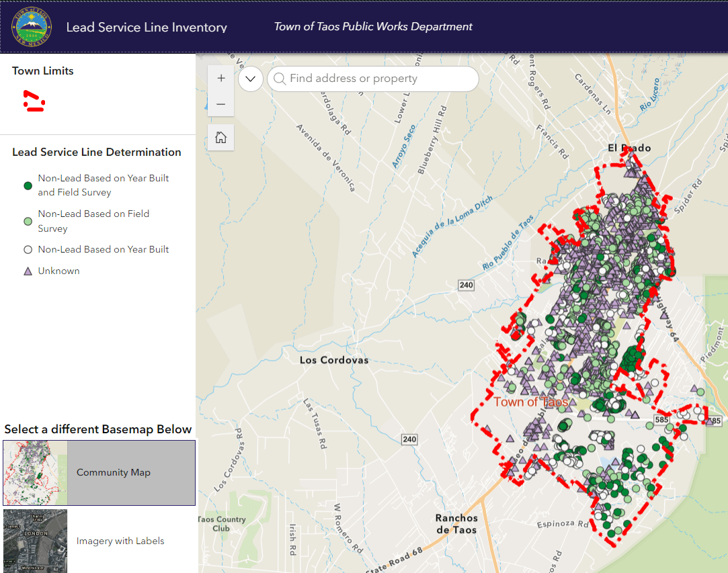The width and height of the screenshot is (728, 573).
Task: Click the Imagery with Labels preview thumbnail
Action: click(x=35, y=541)
